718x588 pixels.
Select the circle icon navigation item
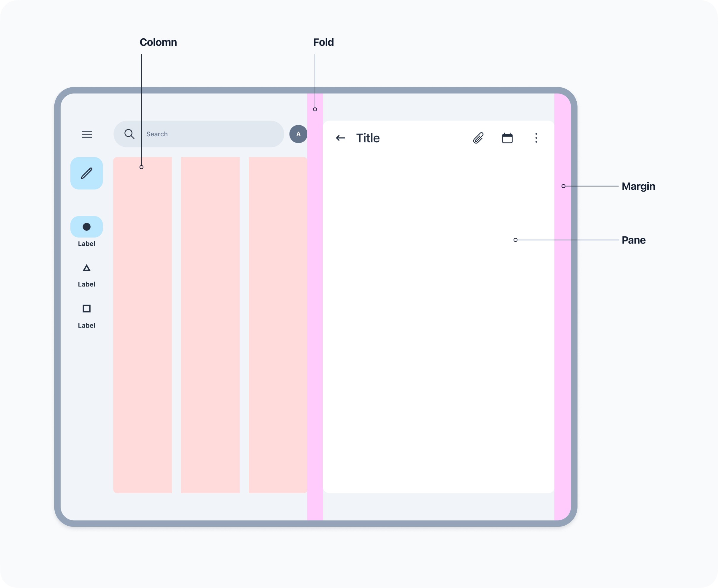[87, 227]
